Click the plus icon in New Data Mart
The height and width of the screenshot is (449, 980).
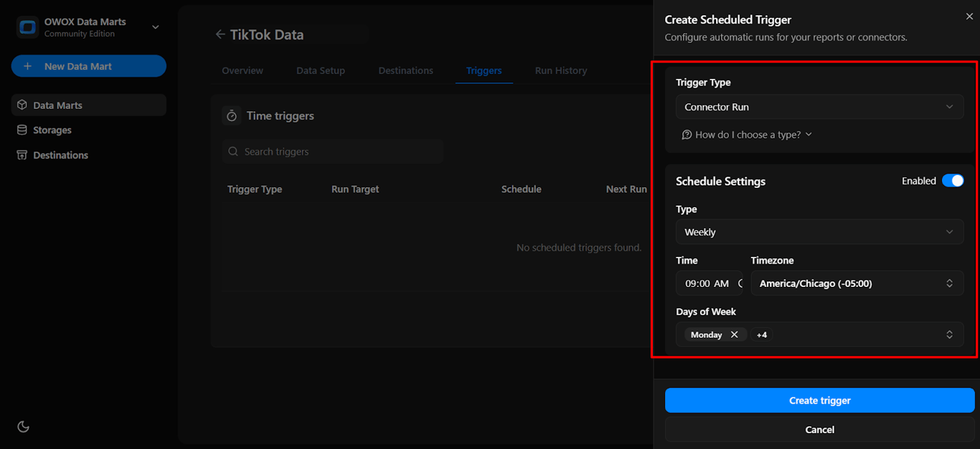(28, 66)
